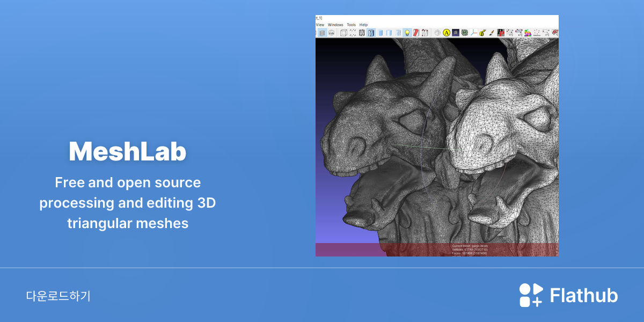Open the Windows menu
The image size is (644, 322).
[335, 25]
